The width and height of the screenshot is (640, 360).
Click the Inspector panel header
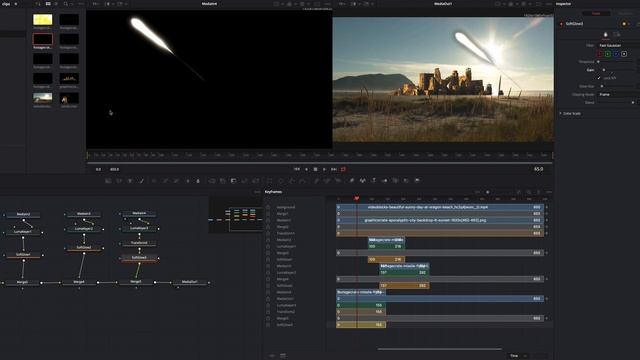point(563,4)
